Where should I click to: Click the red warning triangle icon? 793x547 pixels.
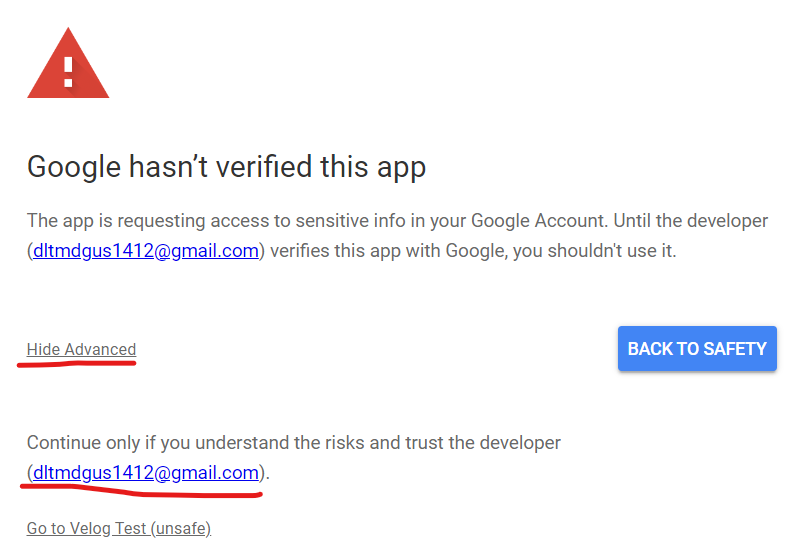(x=68, y=63)
